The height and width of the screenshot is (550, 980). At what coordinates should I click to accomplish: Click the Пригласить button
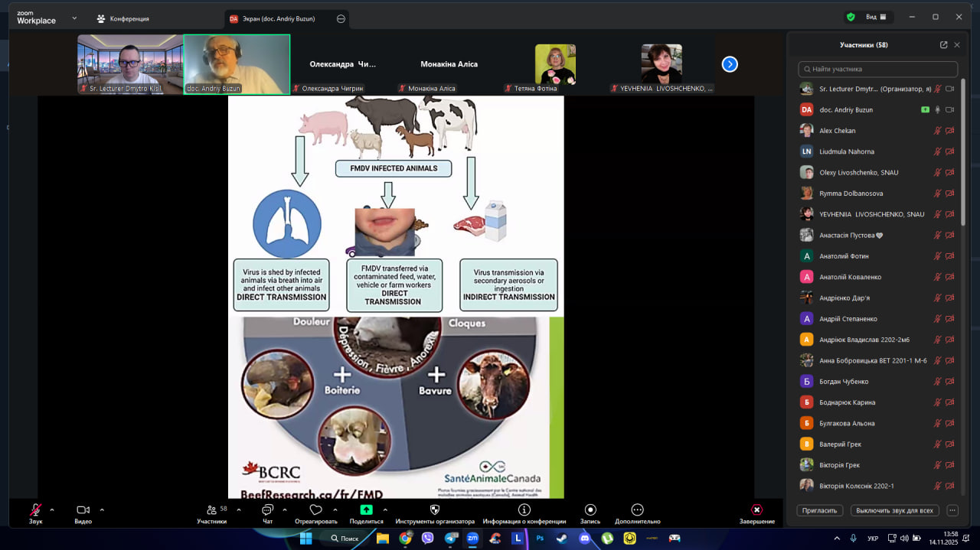click(x=820, y=510)
